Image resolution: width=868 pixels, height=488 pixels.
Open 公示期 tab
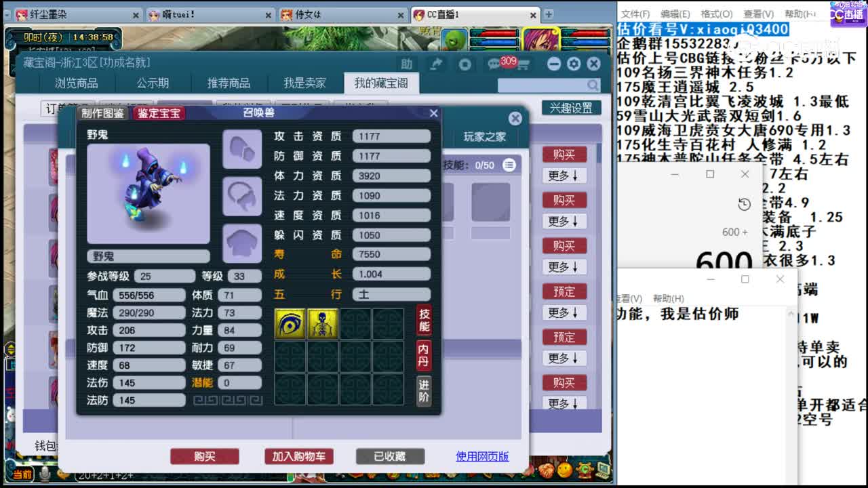pos(153,83)
